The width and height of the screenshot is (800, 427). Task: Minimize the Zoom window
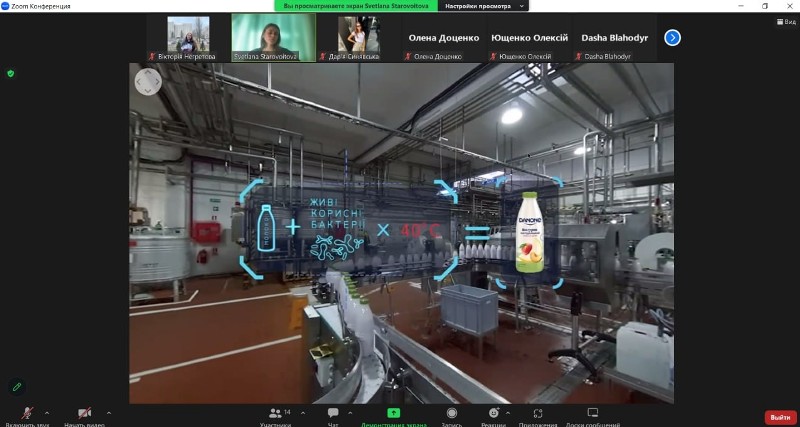pyautogui.click(x=741, y=6)
